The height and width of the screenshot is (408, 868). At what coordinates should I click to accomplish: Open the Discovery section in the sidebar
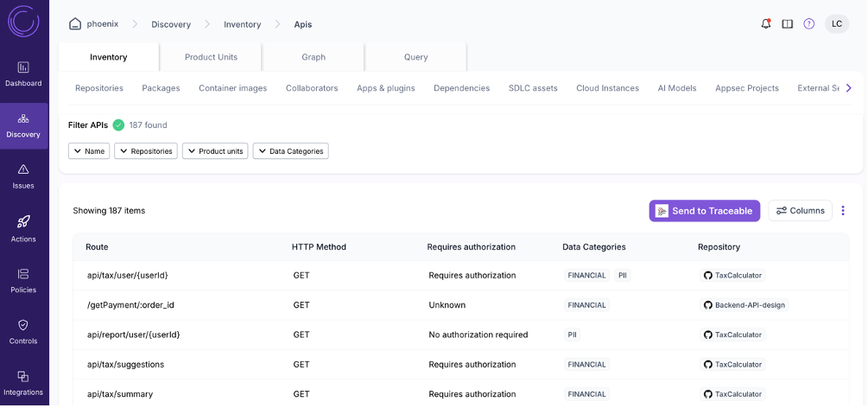point(23,126)
